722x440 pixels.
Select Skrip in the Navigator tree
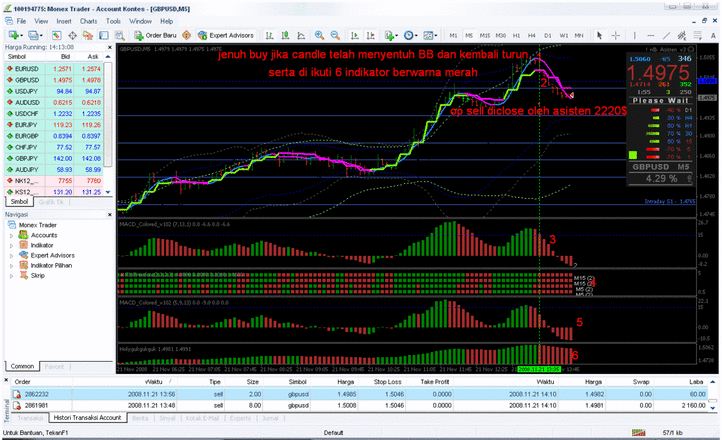point(38,274)
